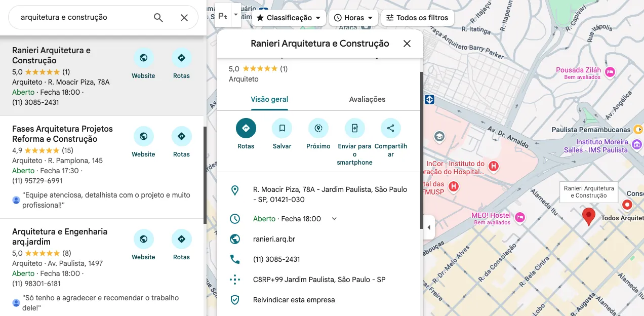Click Reivindicar esta empresa

pyautogui.click(x=294, y=300)
